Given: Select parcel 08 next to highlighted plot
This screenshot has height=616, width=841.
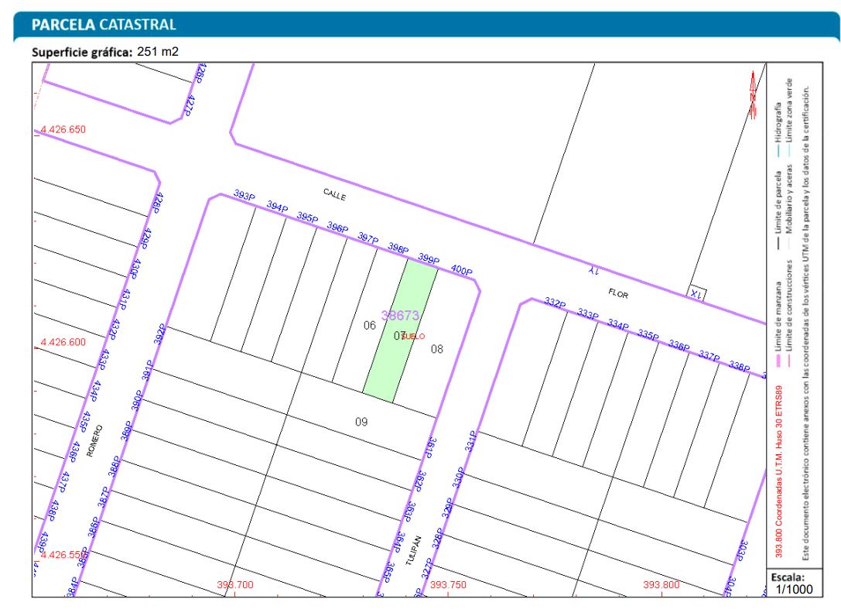Looking at the screenshot, I should [437, 349].
